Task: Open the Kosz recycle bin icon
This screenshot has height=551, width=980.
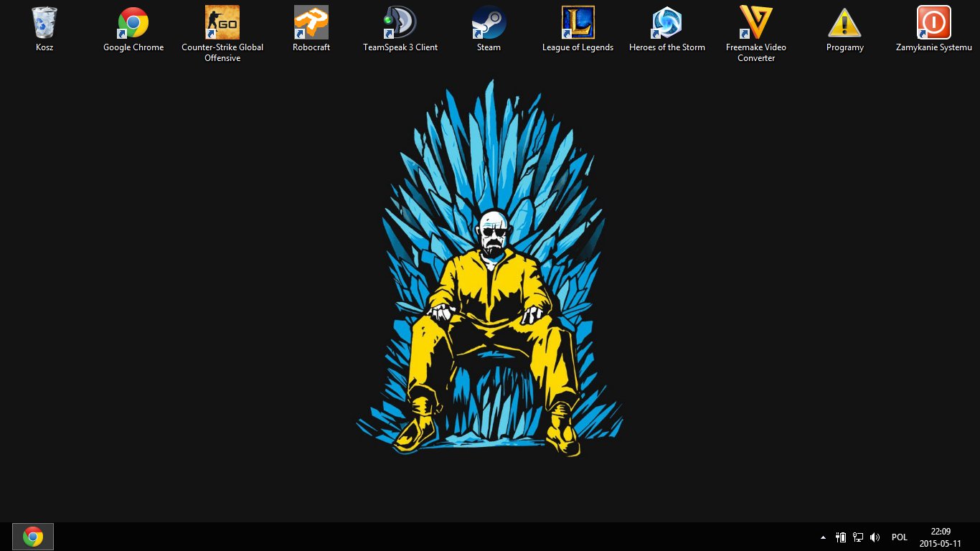Action: [x=44, y=23]
